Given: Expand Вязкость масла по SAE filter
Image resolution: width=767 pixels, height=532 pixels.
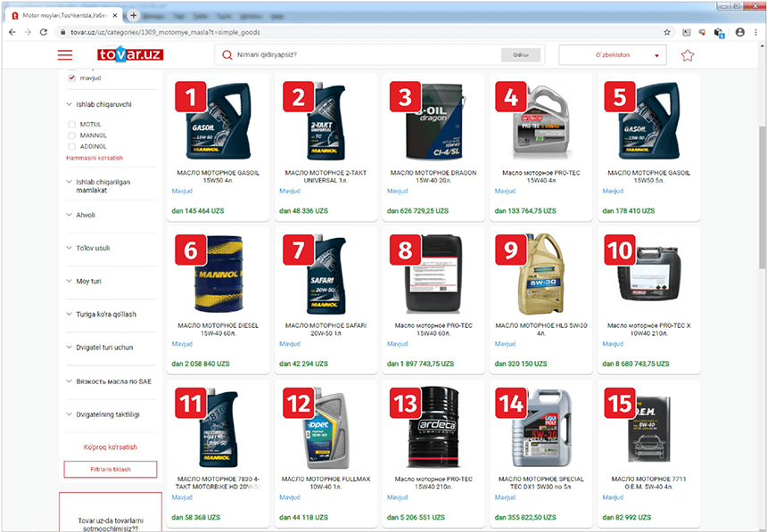Looking at the screenshot, I should point(109,381).
